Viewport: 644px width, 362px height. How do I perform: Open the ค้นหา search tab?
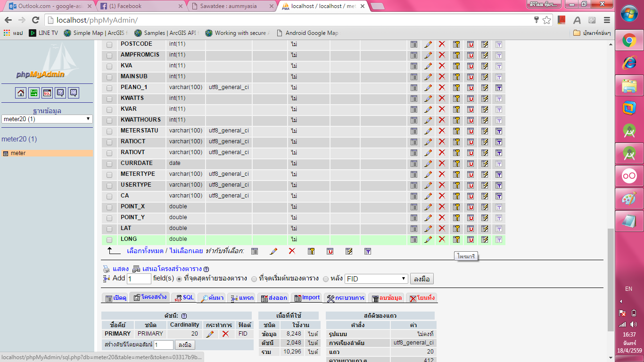click(211, 298)
